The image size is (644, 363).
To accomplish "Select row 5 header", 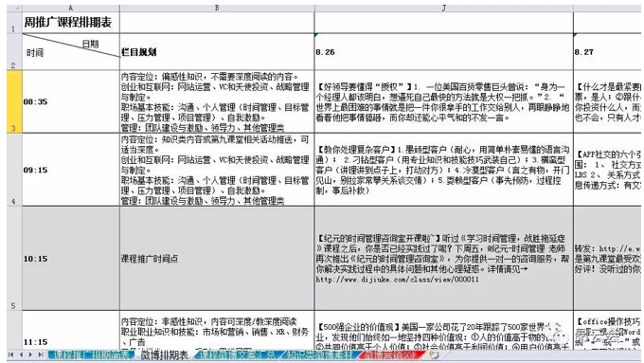I will click(x=14, y=258).
